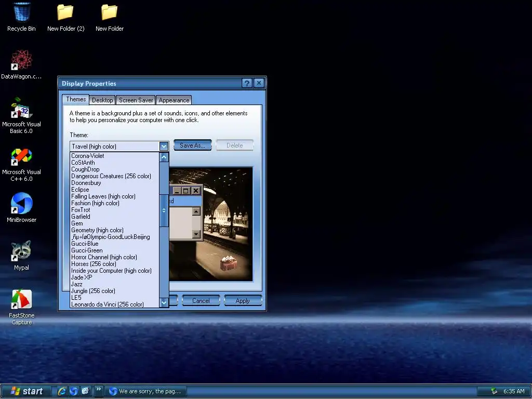Launch Internet Explorer from quick launch
Viewport: 532px width, 399px height.
coord(62,391)
